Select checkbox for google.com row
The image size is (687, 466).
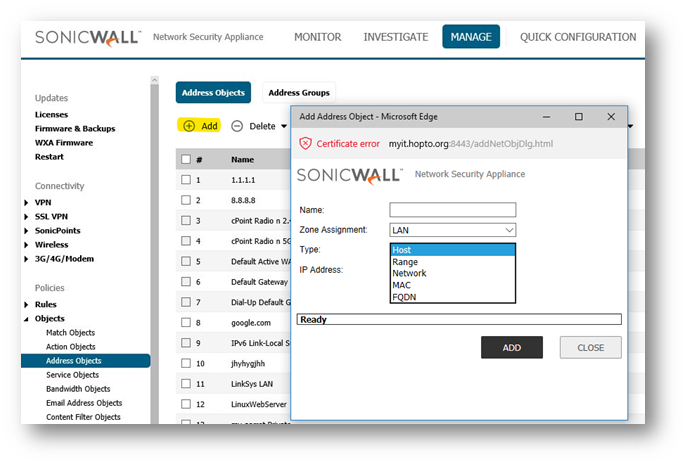(186, 322)
